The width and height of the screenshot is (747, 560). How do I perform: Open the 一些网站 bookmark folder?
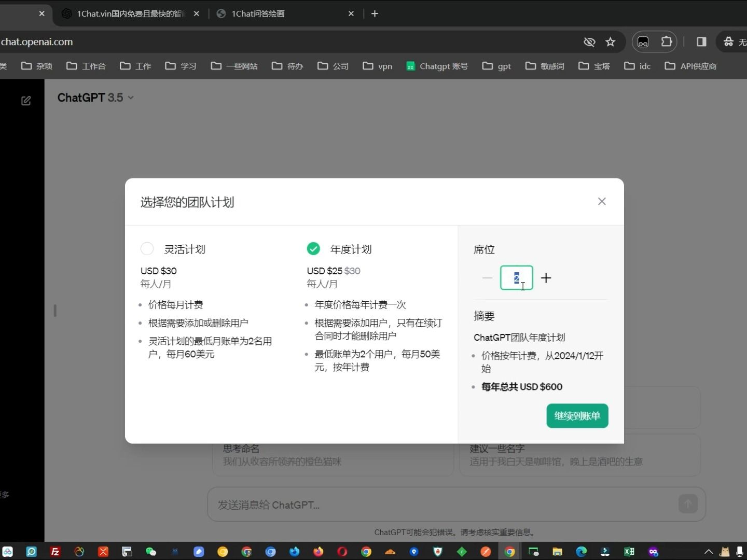234,66
